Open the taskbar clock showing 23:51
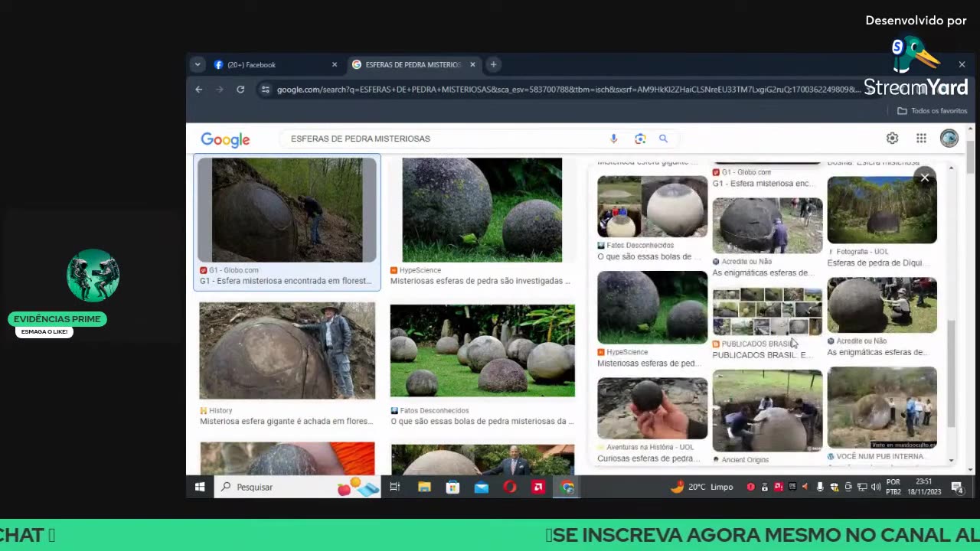The height and width of the screenshot is (551, 980). pos(924,487)
